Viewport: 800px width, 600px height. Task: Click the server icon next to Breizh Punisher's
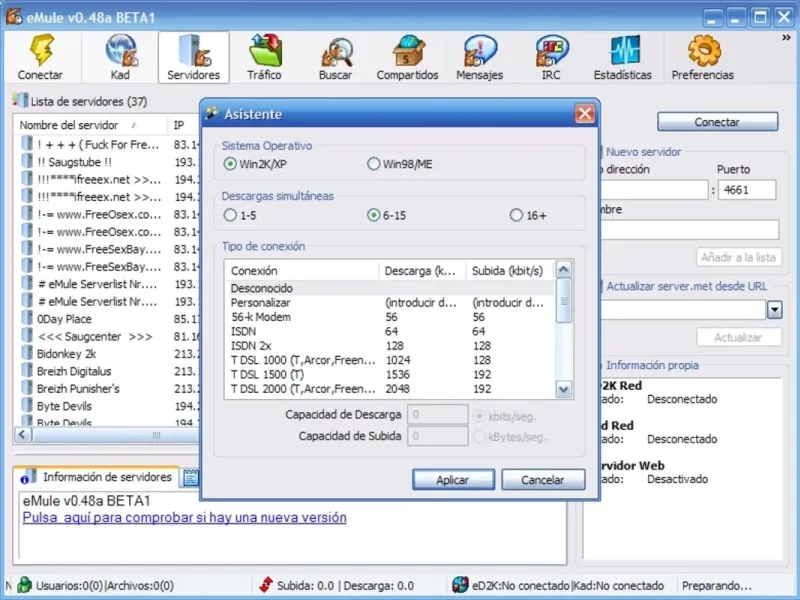point(27,387)
